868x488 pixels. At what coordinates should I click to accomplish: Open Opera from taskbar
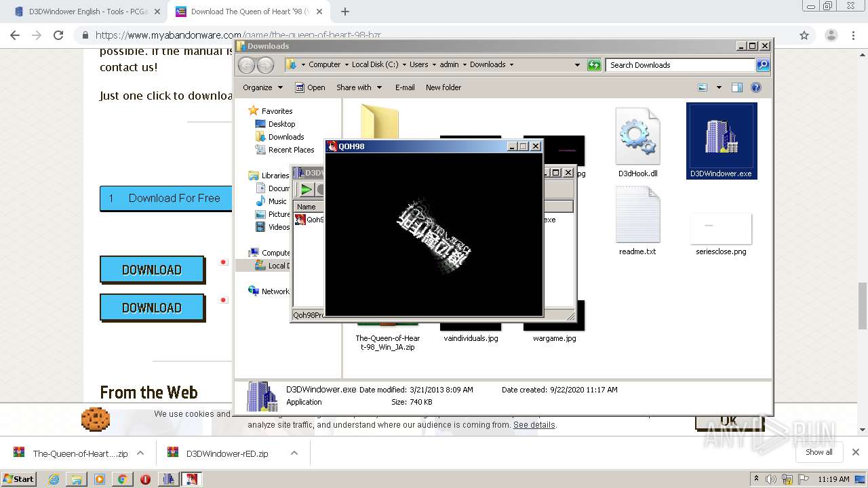[x=145, y=479]
